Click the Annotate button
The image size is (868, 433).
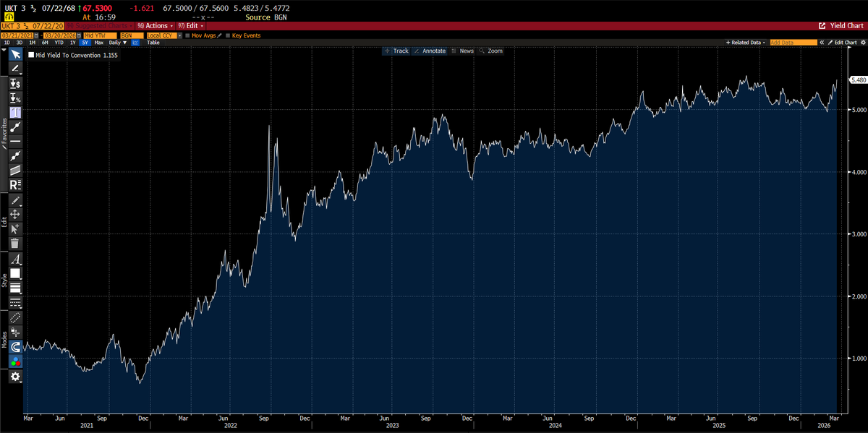(x=430, y=51)
